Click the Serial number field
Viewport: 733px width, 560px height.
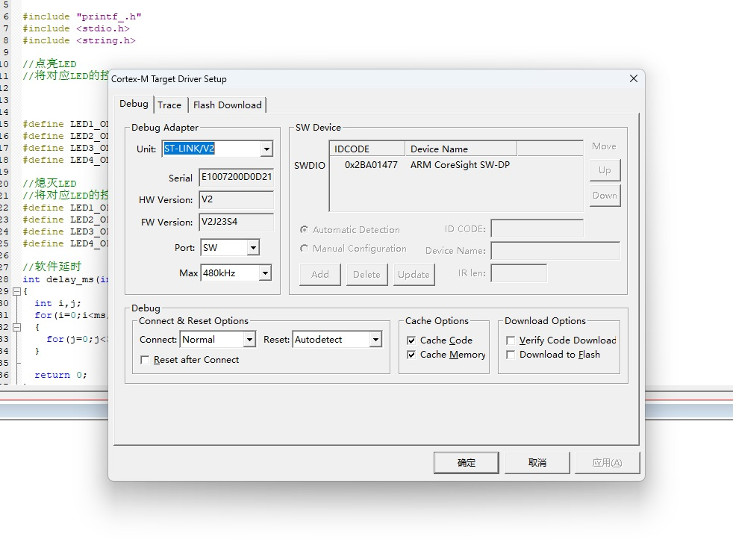[x=236, y=178]
